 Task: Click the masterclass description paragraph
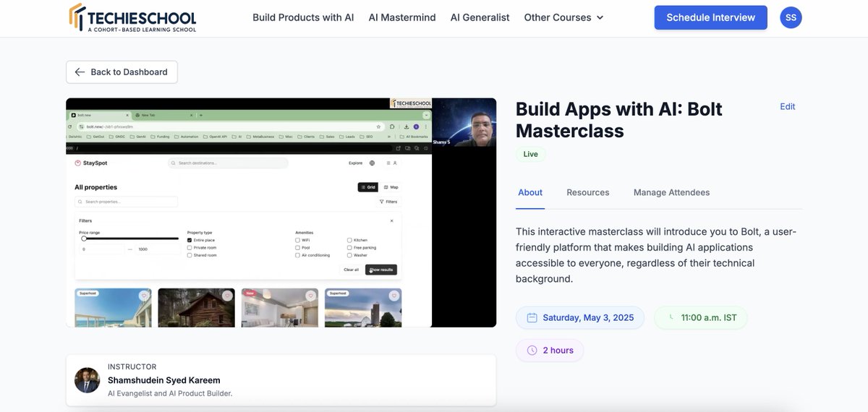[x=656, y=255]
